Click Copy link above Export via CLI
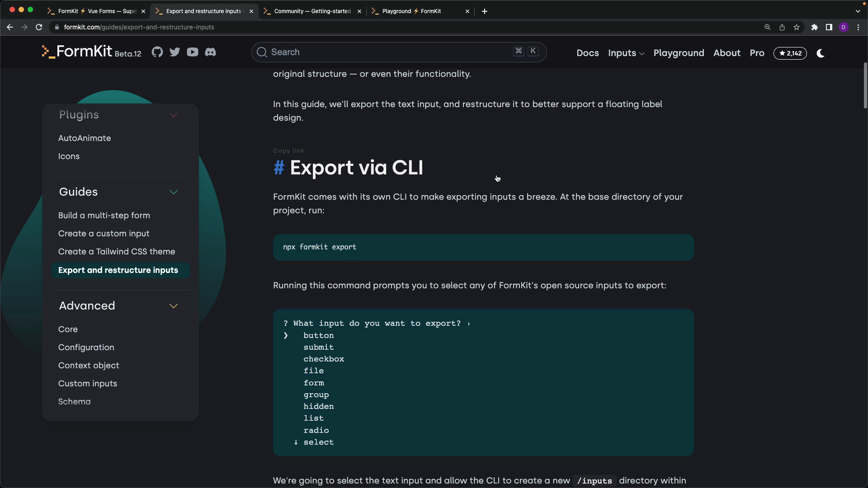 point(288,151)
